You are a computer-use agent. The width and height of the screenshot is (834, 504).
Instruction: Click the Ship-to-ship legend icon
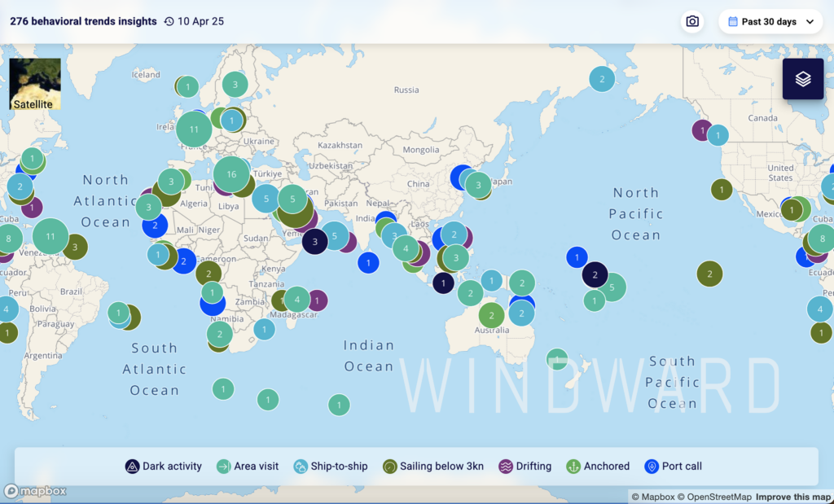tap(301, 467)
